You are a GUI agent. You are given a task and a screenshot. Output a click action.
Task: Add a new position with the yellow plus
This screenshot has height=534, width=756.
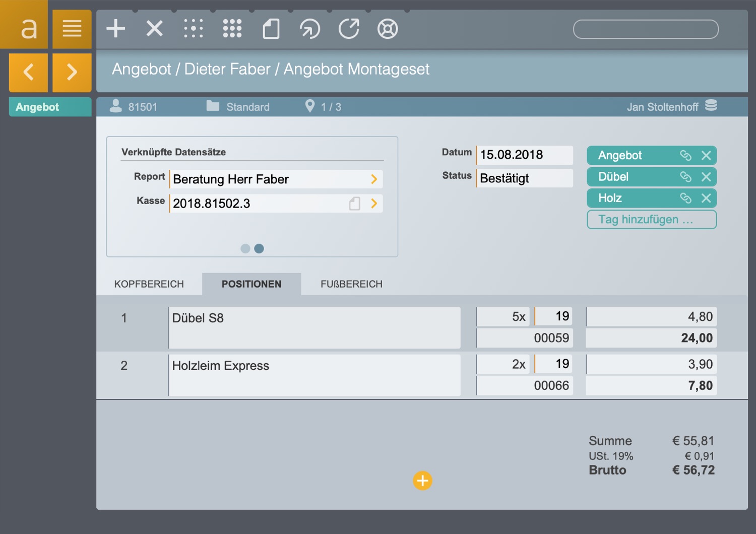pyautogui.click(x=422, y=481)
